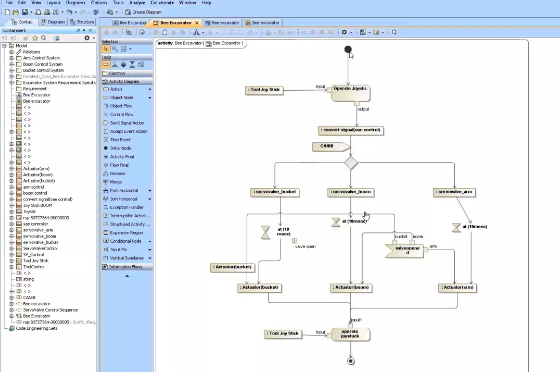Select the arrow Selection tool in palette
The image size is (560, 381).
click(106, 49)
